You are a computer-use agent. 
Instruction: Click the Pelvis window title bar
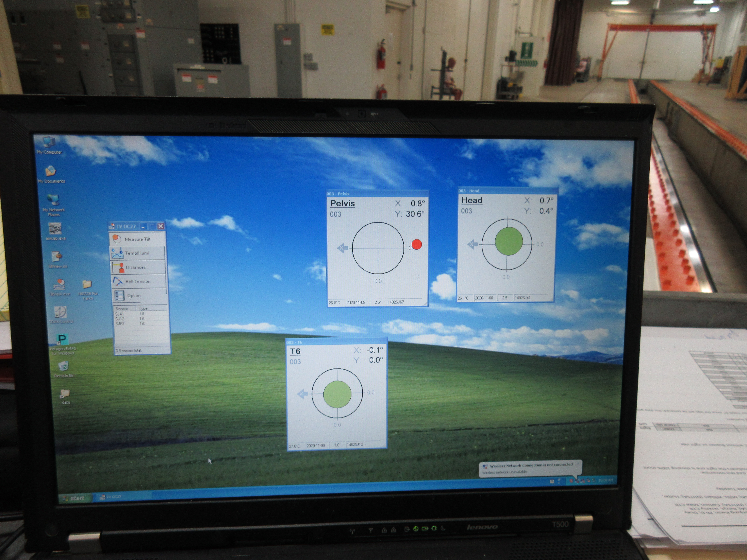(377, 194)
